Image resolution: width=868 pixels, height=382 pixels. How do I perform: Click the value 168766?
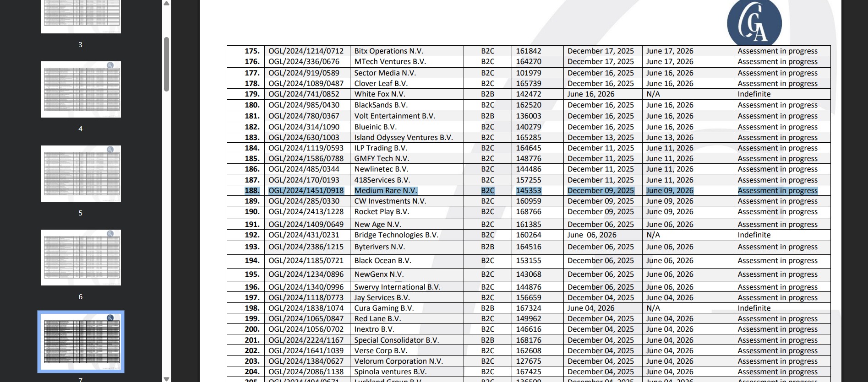(529, 212)
